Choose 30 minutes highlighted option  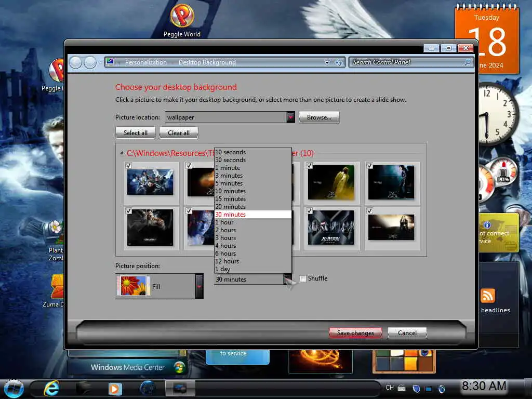(253, 215)
